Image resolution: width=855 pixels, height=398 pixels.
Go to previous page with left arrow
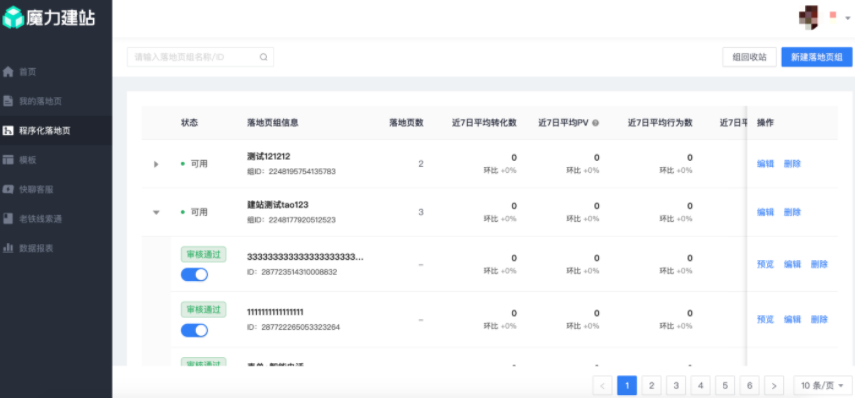pos(603,385)
